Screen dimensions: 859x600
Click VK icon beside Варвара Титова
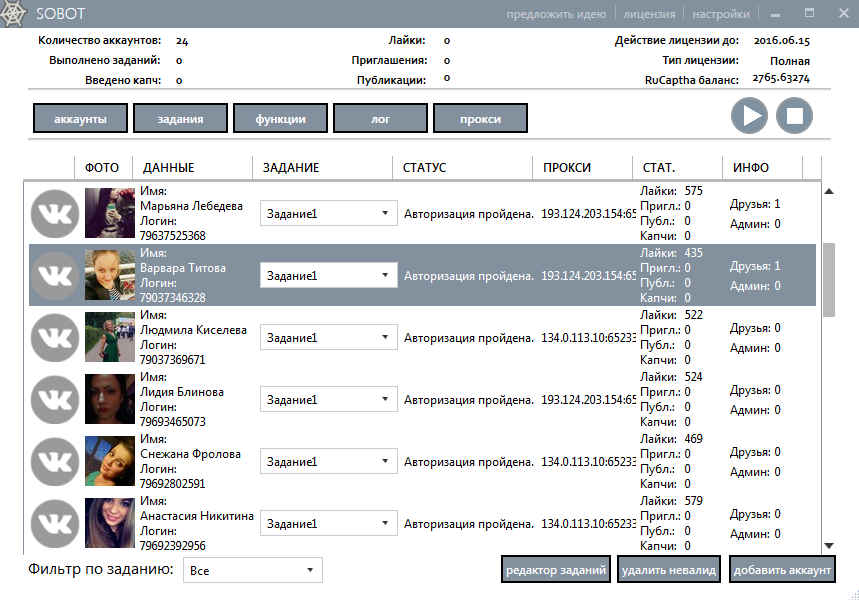tap(55, 275)
